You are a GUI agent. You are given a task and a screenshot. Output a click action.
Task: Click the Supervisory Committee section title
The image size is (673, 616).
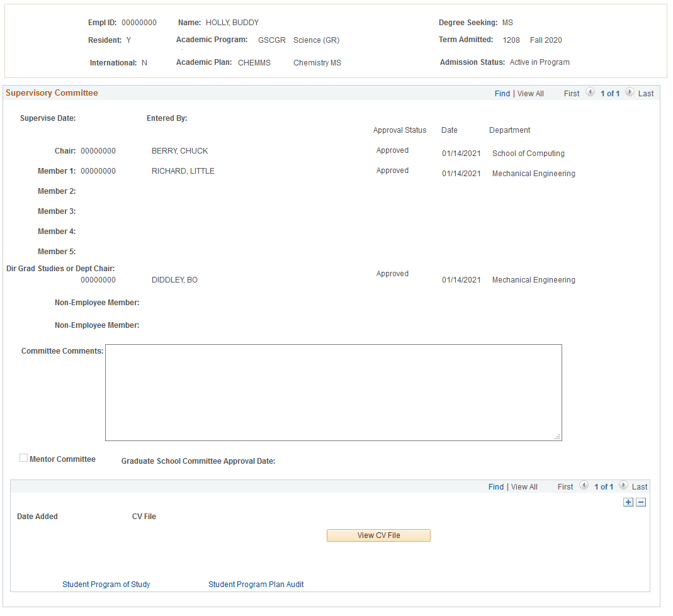click(x=52, y=92)
